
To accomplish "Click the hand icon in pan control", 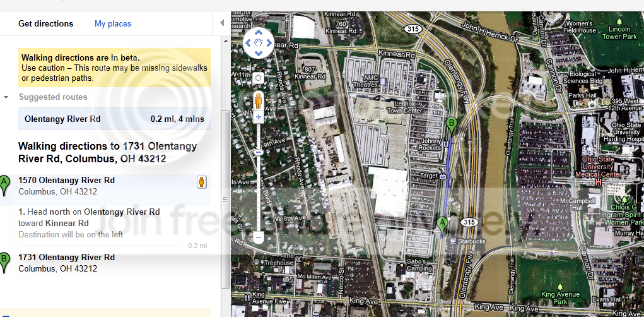I will 259,43.
